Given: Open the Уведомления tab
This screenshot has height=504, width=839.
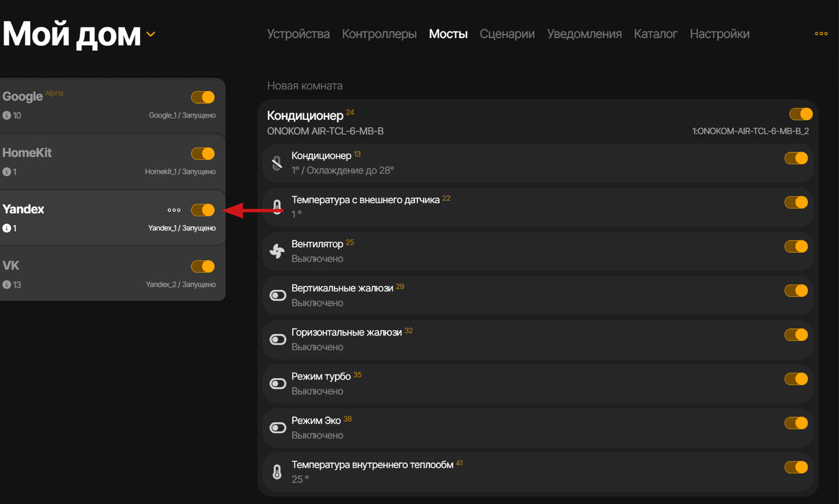Looking at the screenshot, I should tap(584, 34).
